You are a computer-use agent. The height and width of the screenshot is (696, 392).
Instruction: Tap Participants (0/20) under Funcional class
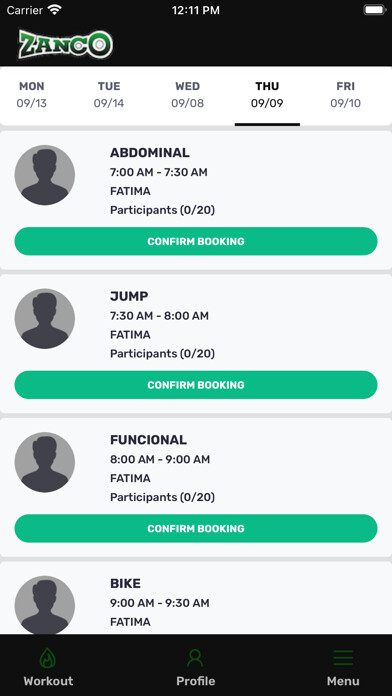click(162, 497)
